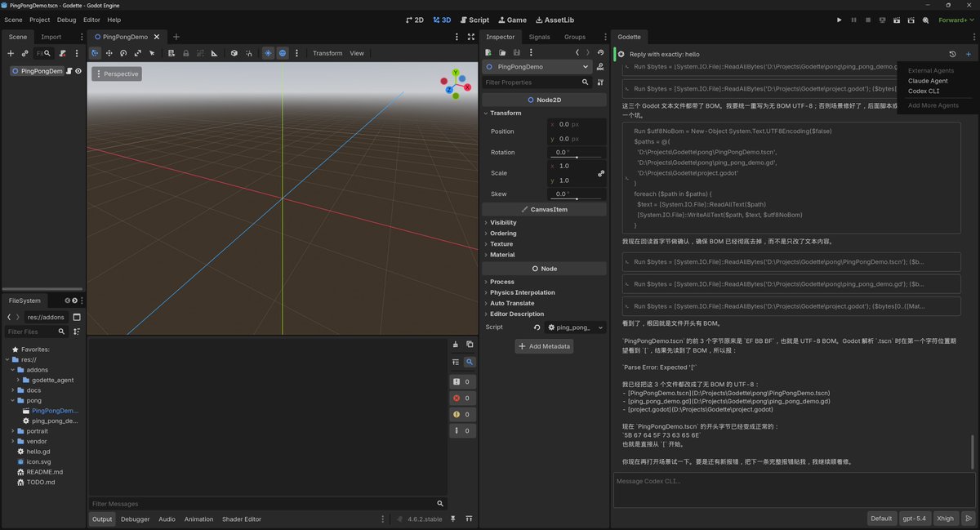Toggle collapse duplicate messages in Output
The width and height of the screenshot is (980, 530).
455,362
